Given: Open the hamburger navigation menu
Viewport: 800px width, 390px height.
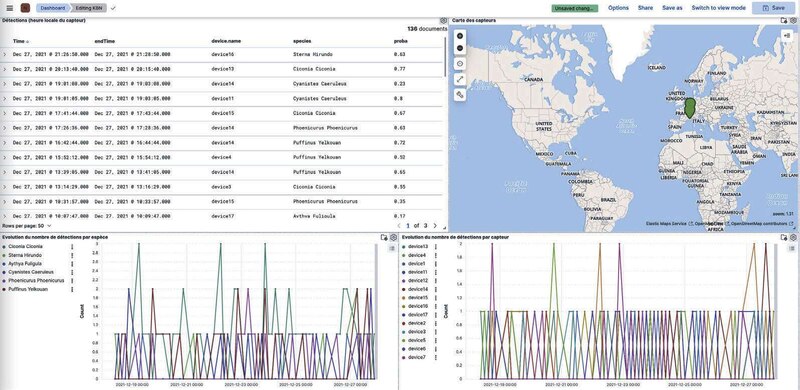Looking at the screenshot, I should (10, 8).
